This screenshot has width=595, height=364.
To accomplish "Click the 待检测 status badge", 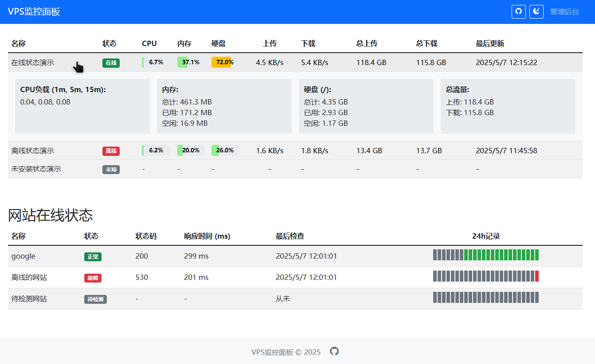I will pos(95,299).
